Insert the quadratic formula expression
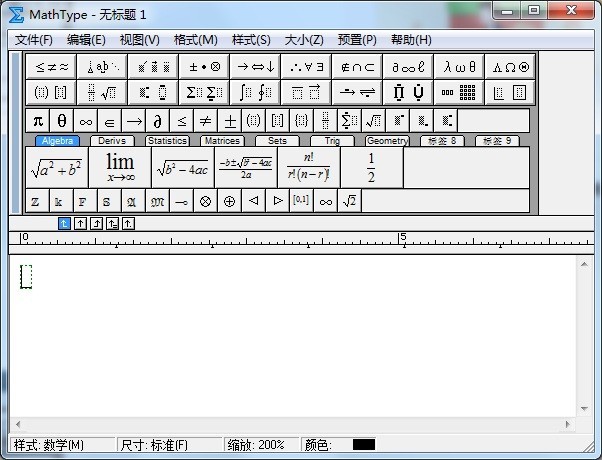Viewport: 602px width, 460px height. tap(245, 167)
